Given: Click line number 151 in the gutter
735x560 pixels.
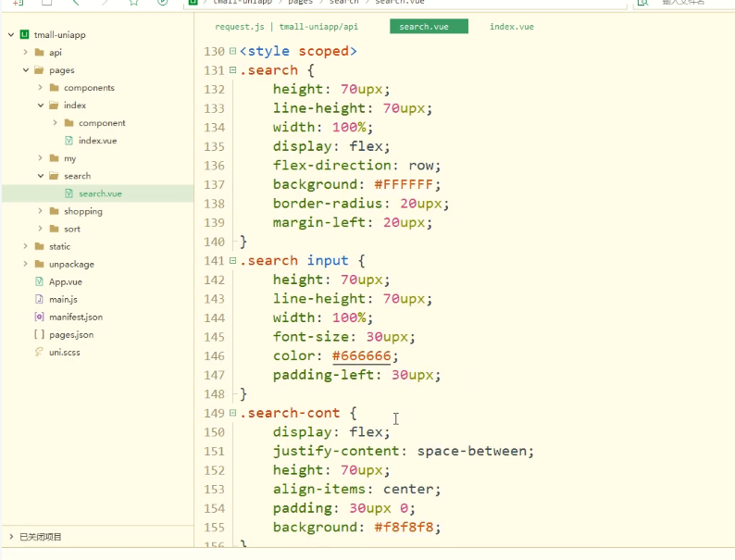Looking at the screenshot, I should (214, 452).
